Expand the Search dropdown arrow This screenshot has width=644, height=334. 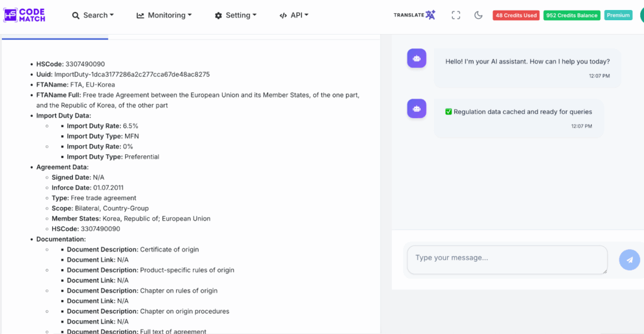click(x=112, y=15)
